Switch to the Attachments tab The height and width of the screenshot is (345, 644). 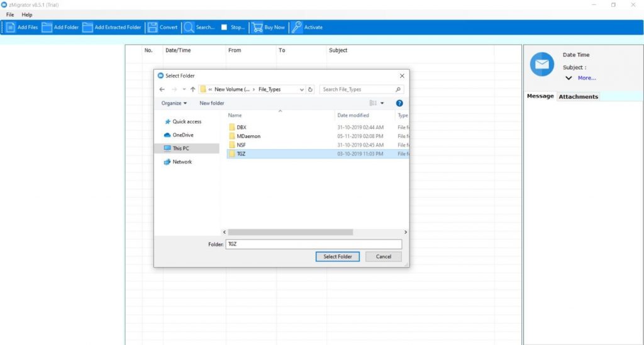point(579,96)
